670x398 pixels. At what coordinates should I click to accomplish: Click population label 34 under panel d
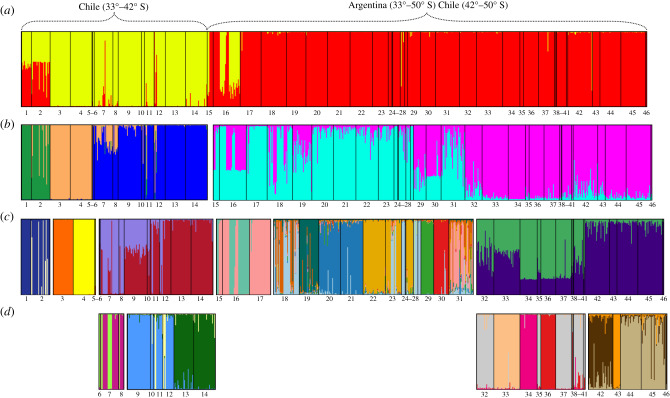[x=529, y=394]
